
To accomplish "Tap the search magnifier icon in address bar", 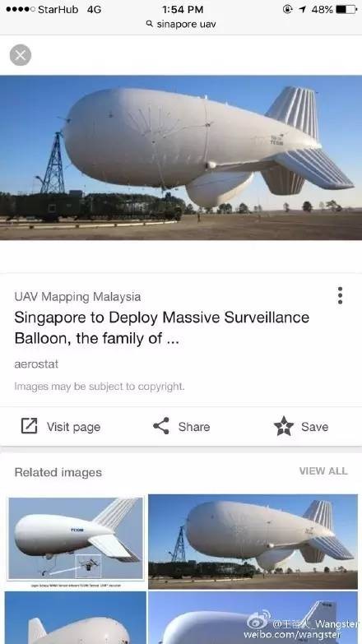I will tap(150, 24).
